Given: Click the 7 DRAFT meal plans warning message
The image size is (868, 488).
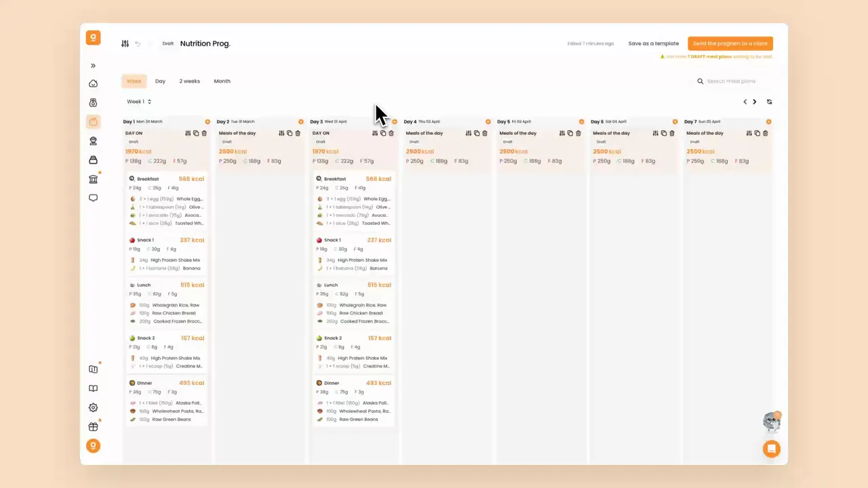Looking at the screenshot, I should click(x=716, y=57).
